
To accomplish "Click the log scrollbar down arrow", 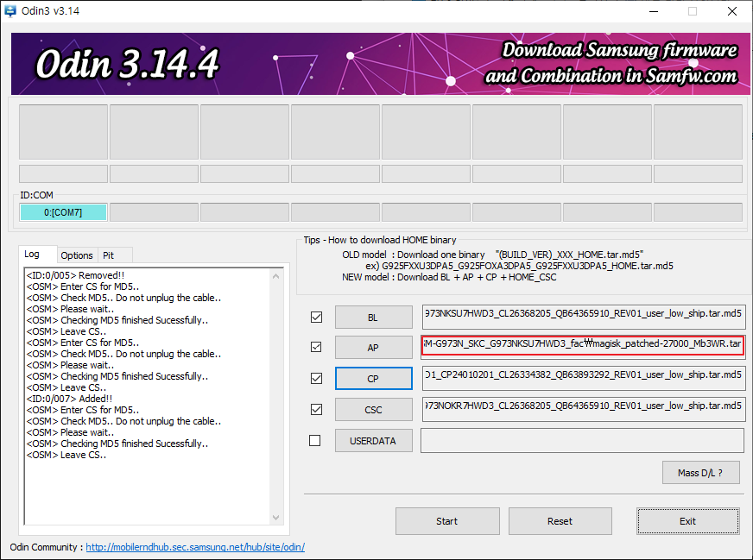I will [x=275, y=518].
